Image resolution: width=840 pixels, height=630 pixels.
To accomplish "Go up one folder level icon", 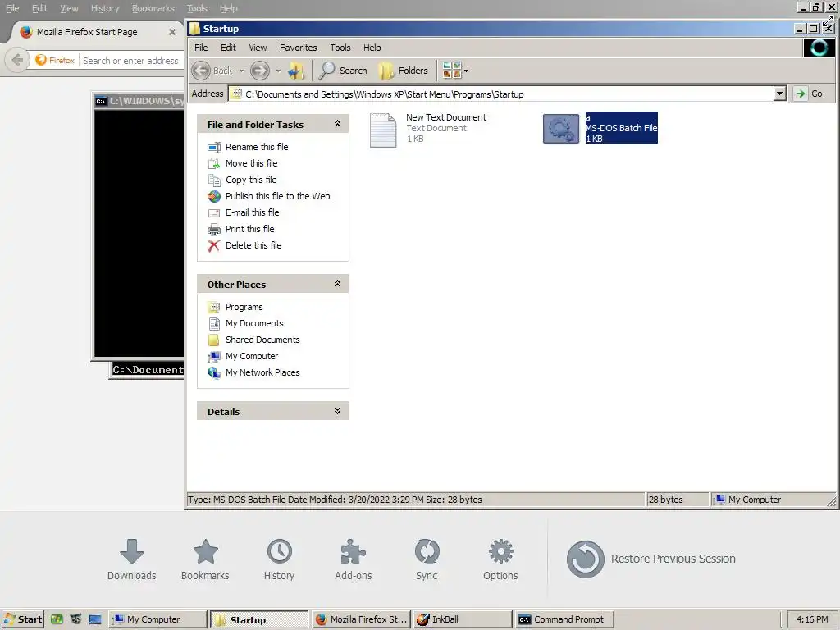I will pos(295,71).
